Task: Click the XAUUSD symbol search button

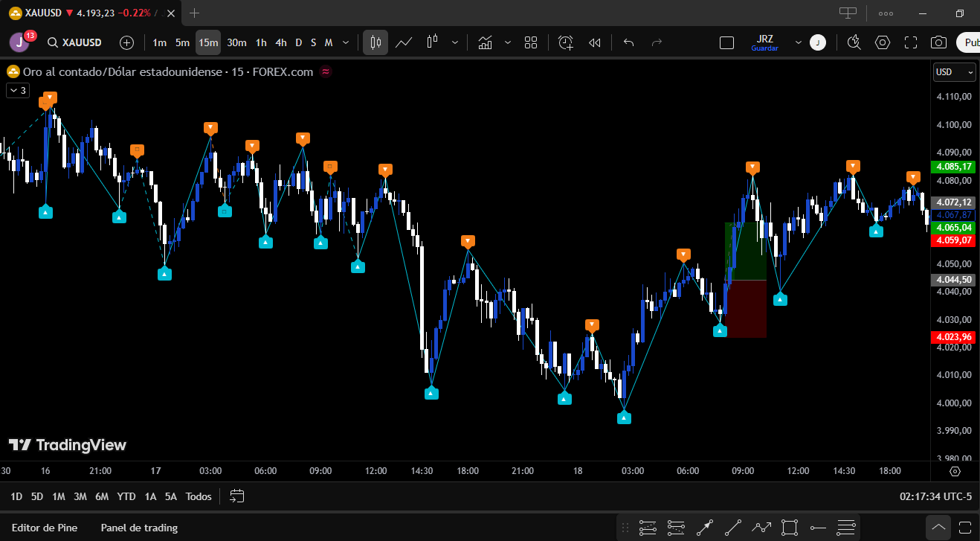Action: pos(74,42)
